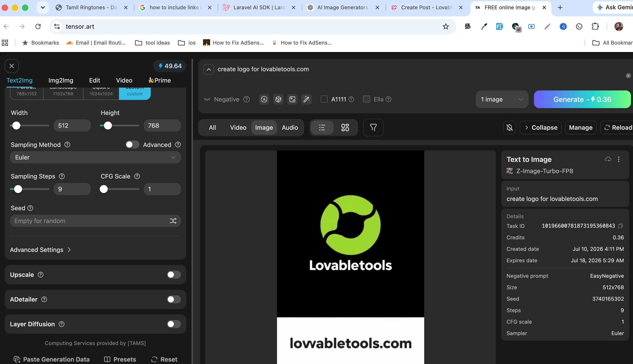Open the 1 image count dropdown
Viewport: 633px width, 364px height.
coord(502,99)
